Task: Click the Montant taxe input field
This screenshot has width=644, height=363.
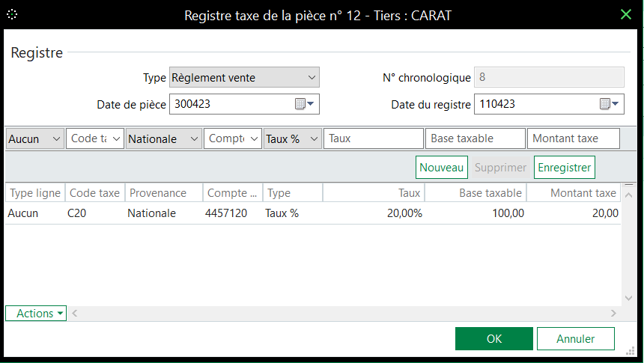Action: point(574,139)
